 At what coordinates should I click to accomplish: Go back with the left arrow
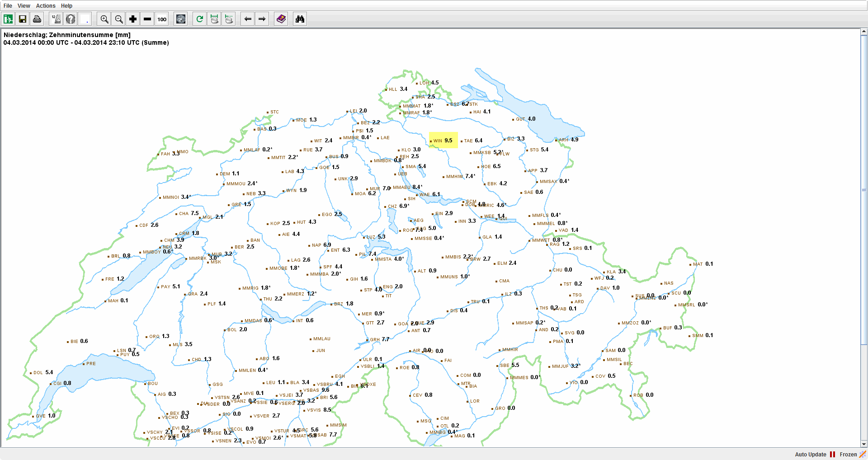click(x=248, y=19)
